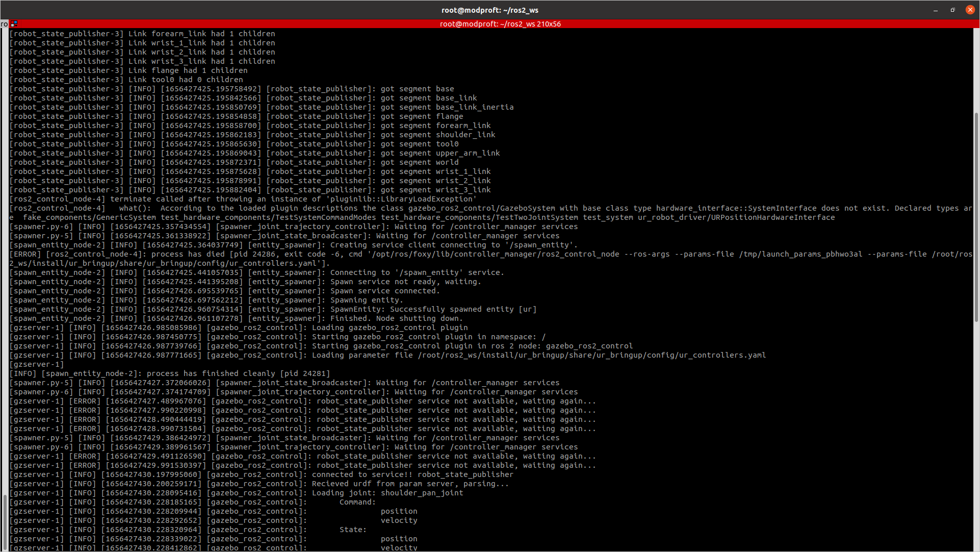This screenshot has height=552, width=980.
Task: Click the line 'Link forearm_link had 1 children'
Action: [201, 34]
